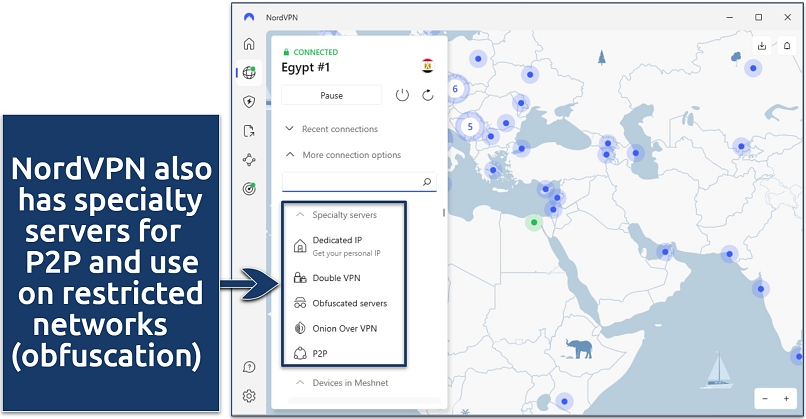
Task: Click the Egypt flag icon
Action: [428, 66]
